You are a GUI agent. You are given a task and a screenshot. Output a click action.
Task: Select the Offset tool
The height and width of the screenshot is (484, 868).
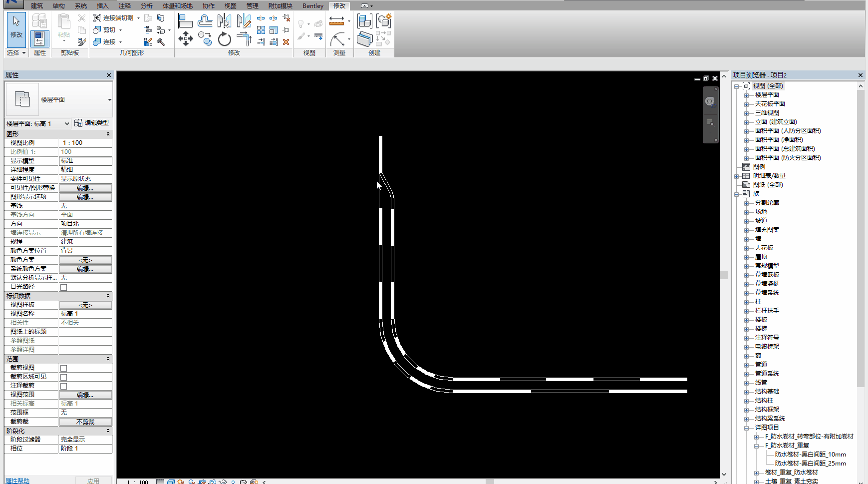(x=205, y=21)
